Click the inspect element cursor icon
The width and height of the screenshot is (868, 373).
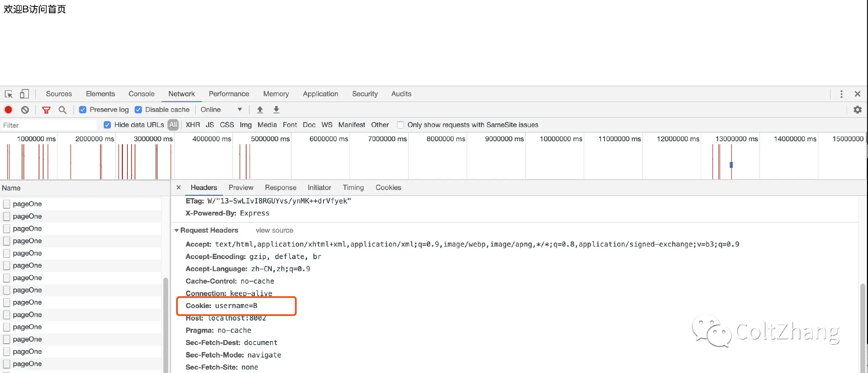(9, 94)
